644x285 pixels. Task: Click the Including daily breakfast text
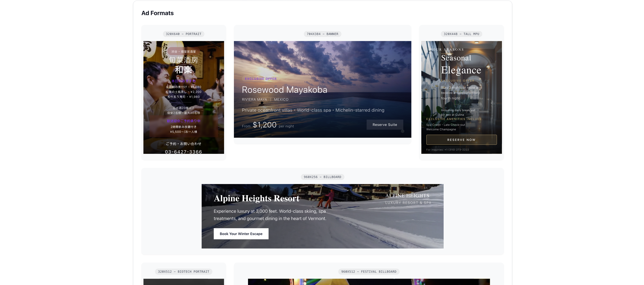(x=458, y=112)
